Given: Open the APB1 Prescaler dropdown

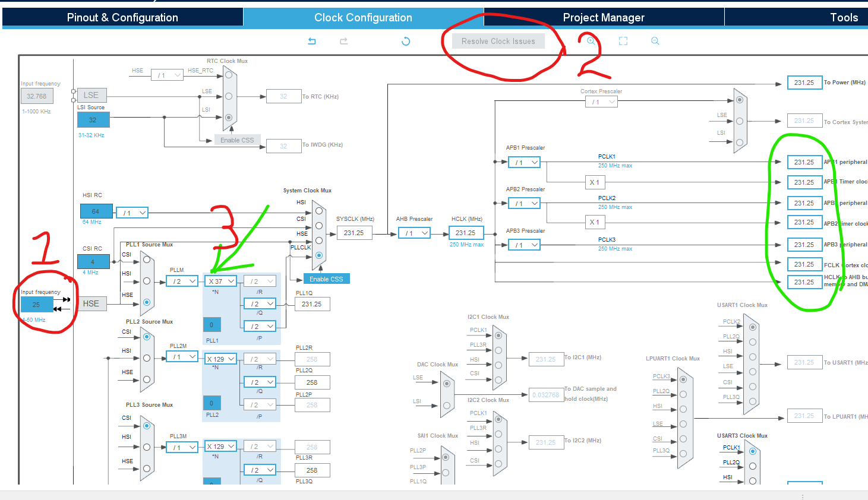Looking at the screenshot, I should pyautogui.click(x=523, y=162).
